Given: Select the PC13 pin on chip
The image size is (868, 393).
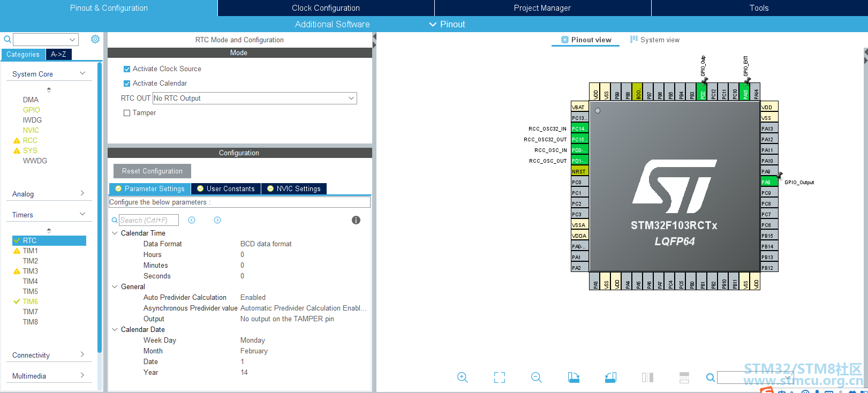Looking at the screenshot, I should [x=579, y=118].
